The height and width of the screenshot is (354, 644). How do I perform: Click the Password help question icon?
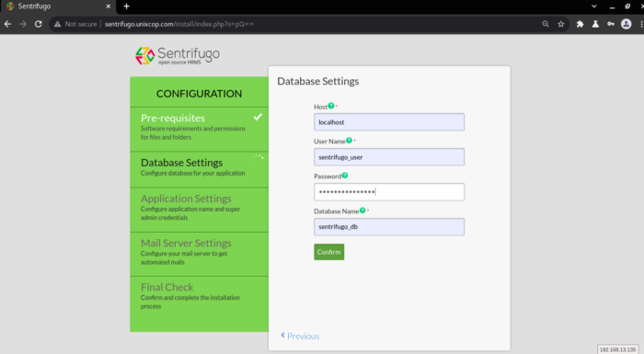coord(345,176)
